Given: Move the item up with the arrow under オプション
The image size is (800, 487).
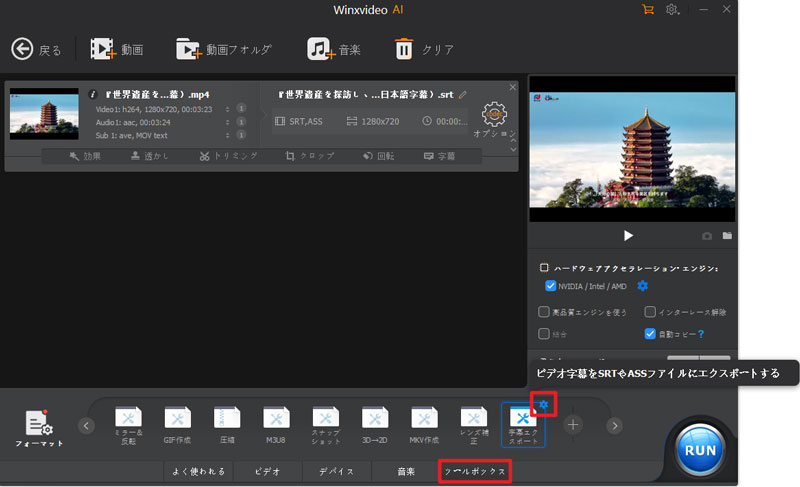Looking at the screenshot, I should tap(513, 140).
